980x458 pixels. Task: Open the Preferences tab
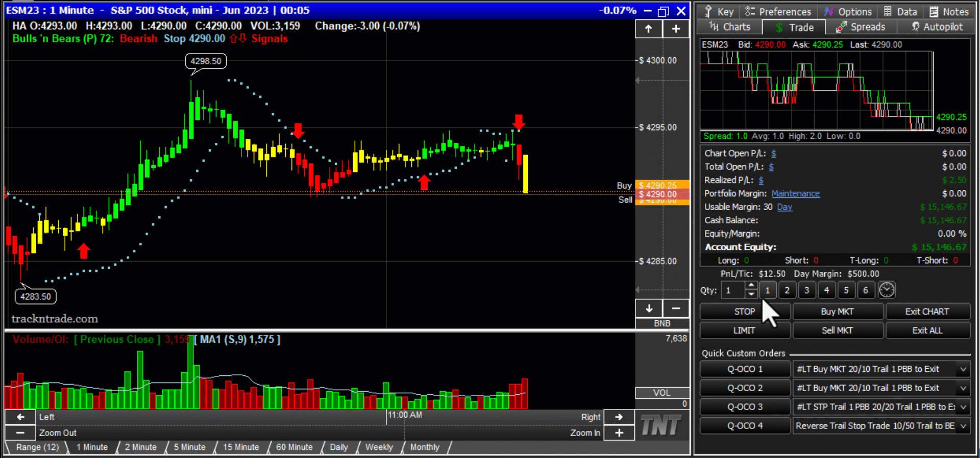pos(778,12)
